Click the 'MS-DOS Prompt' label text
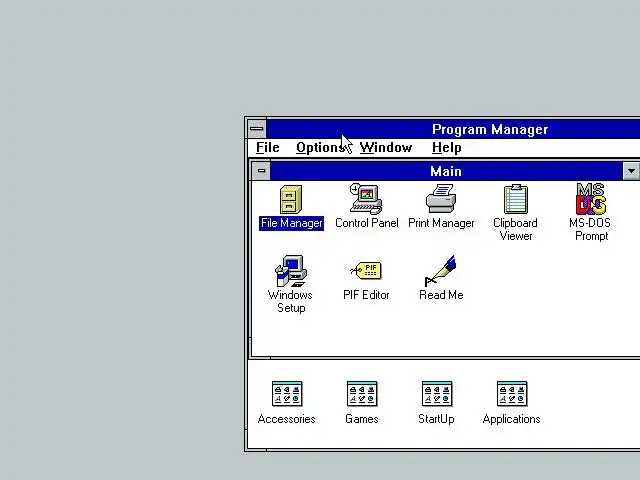This screenshot has width=640, height=480. click(x=591, y=229)
